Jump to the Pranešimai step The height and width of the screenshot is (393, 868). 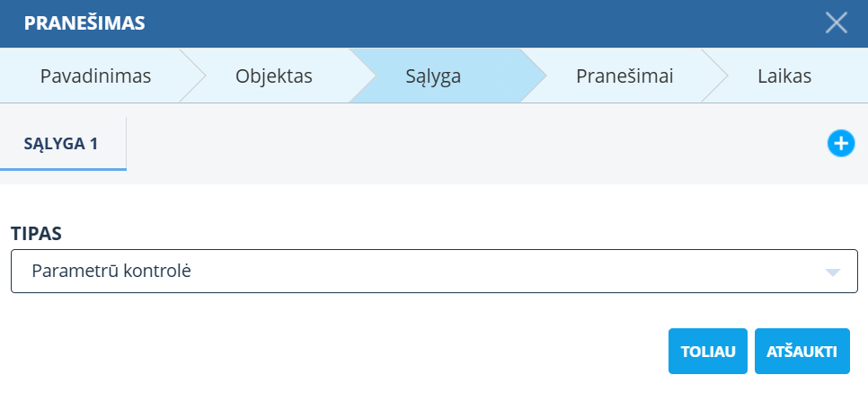[624, 76]
